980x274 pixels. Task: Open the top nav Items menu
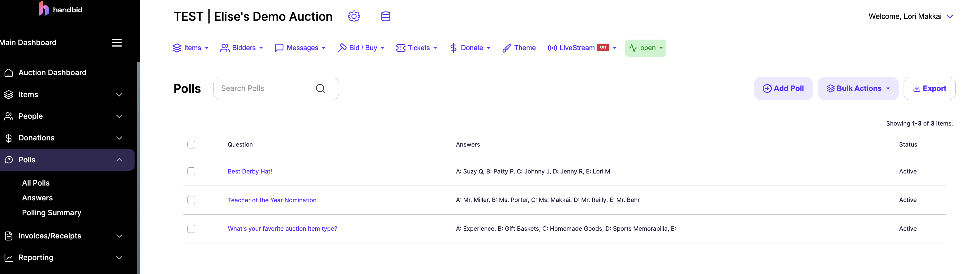coord(190,48)
